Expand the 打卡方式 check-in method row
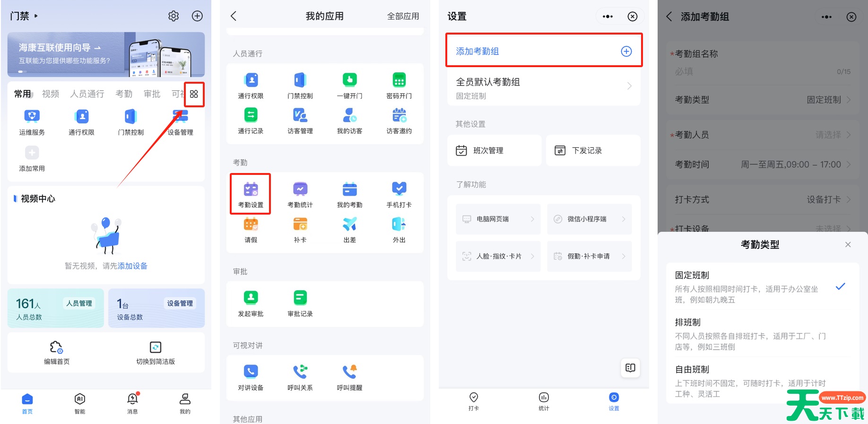The image size is (868, 424). coord(762,199)
